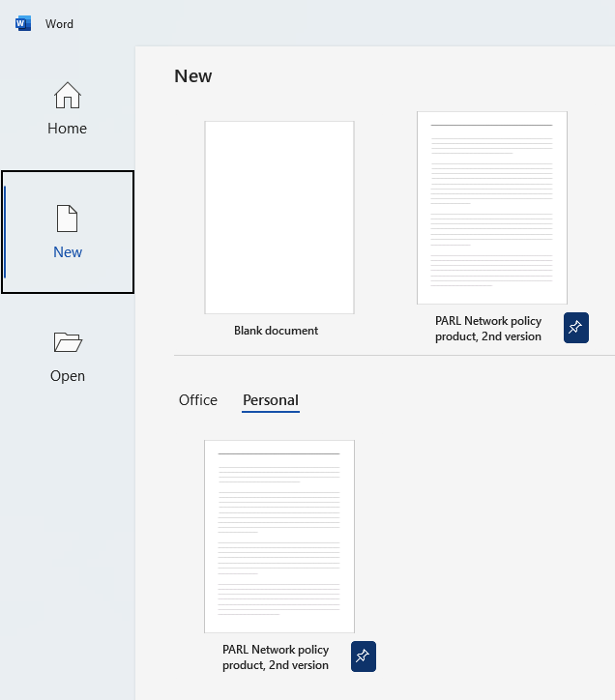Screen dimensions: 615x700
Task: Switch to the Office templates tab
Action: point(198,400)
